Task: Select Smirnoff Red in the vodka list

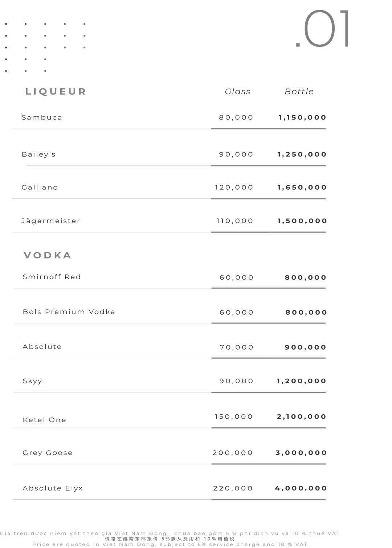Action: (x=52, y=277)
